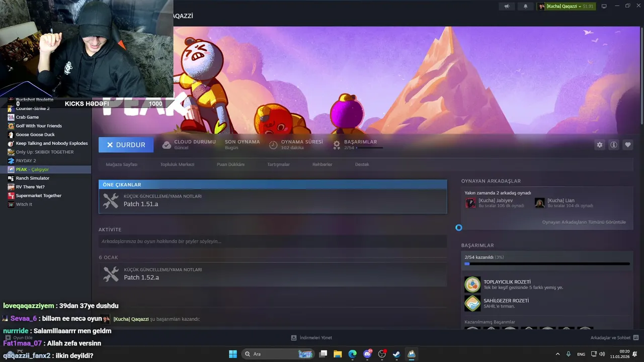Open the Steam announcements megaphone icon

click(507, 6)
